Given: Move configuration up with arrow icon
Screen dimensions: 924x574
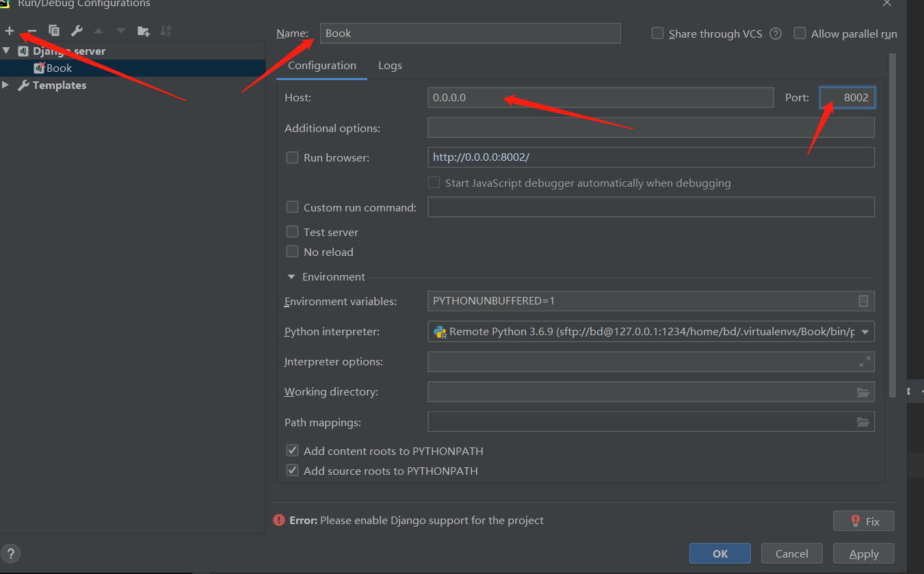Looking at the screenshot, I should [x=98, y=31].
